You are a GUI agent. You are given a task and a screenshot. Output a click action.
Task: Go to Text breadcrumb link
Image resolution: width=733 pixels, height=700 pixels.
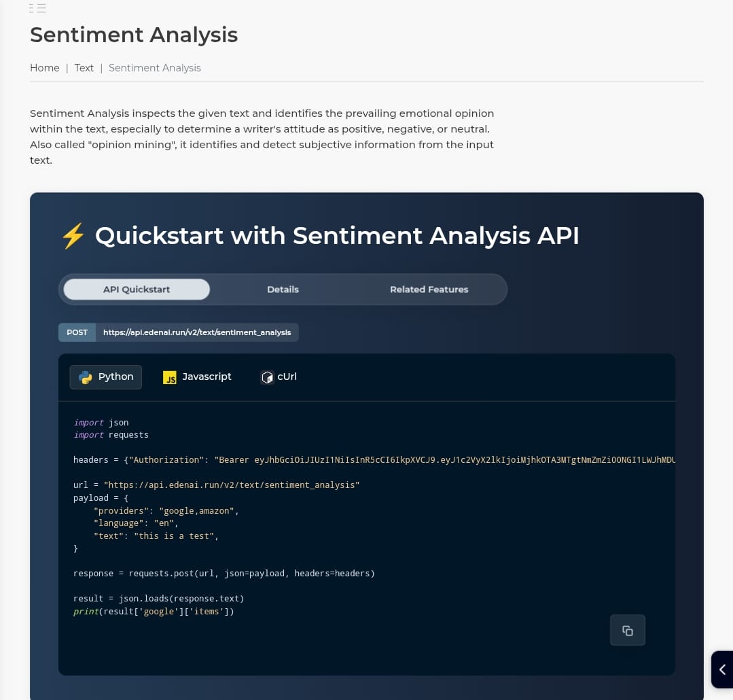84,68
